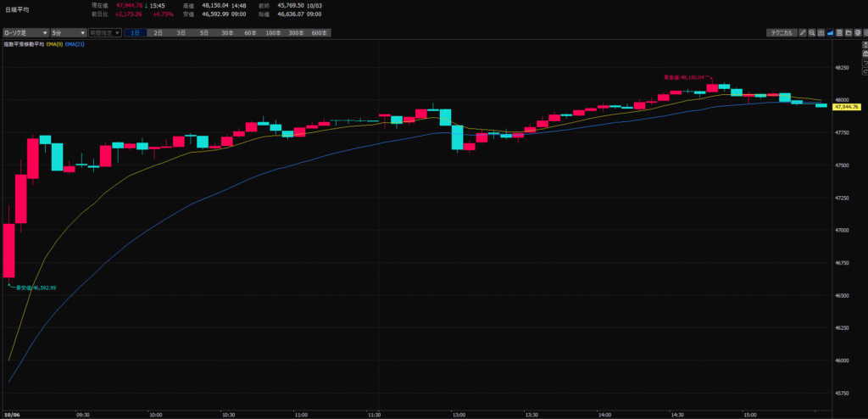This screenshot has width=868, height=419.
Task: Click the 出 volume display icon
Action: 820,32
